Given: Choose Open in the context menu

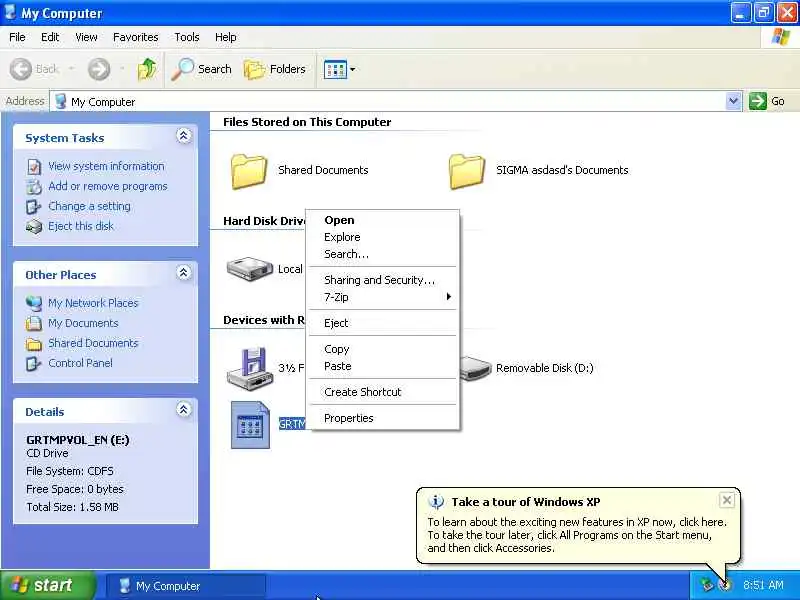Looking at the screenshot, I should [x=385, y=220].
